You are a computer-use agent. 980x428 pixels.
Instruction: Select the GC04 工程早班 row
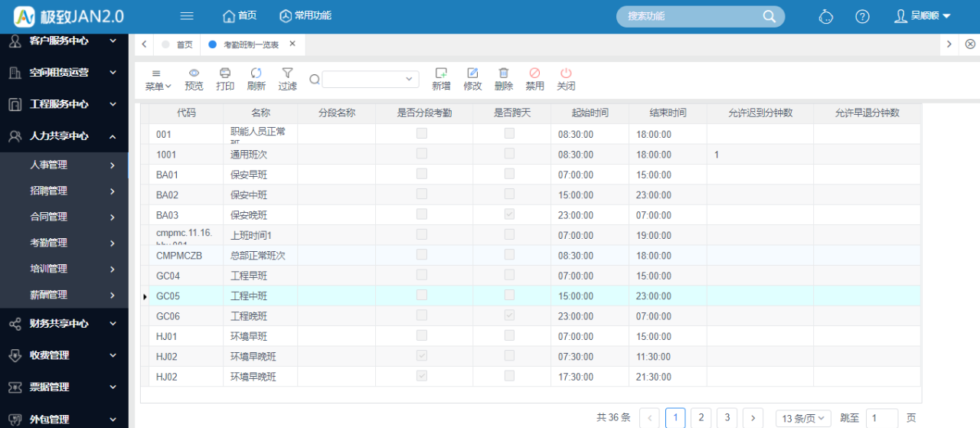[x=531, y=276]
